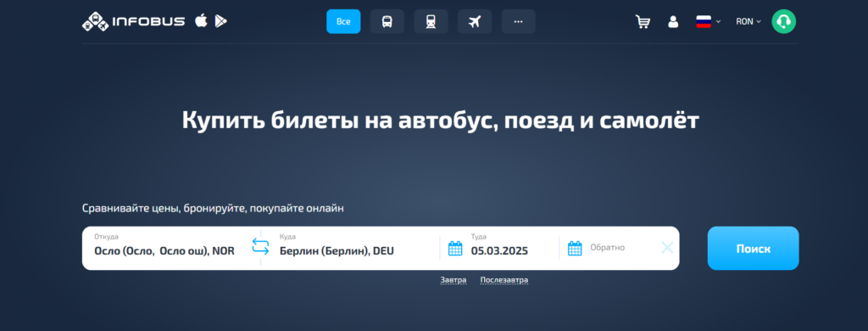Switch to the bus transport tab
The width and height of the screenshot is (868, 331).
(387, 21)
